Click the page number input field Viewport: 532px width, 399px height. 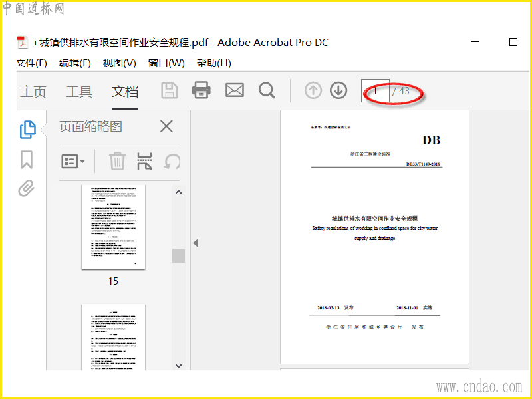click(375, 90)
